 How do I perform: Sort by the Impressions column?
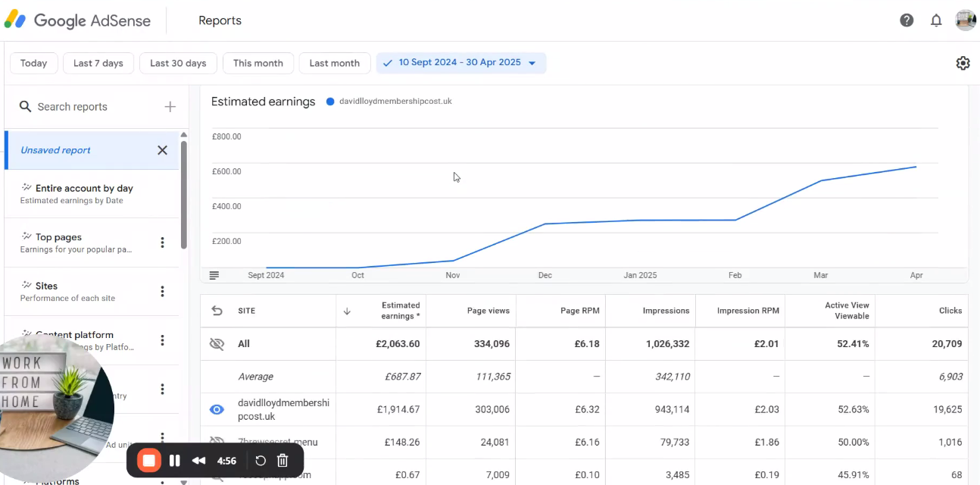pos(666,311)
